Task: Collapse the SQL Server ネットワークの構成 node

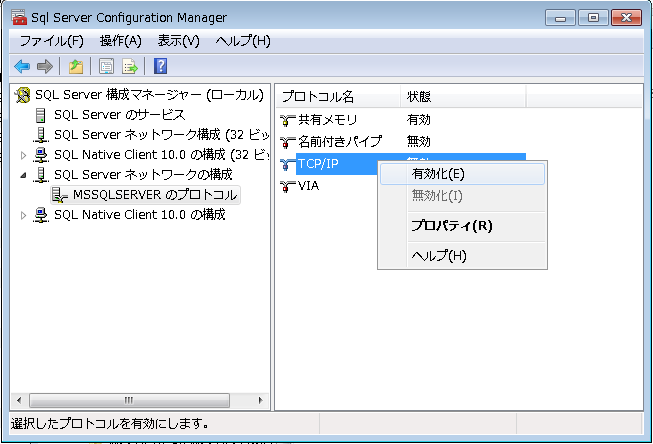Action: [23, 175]
